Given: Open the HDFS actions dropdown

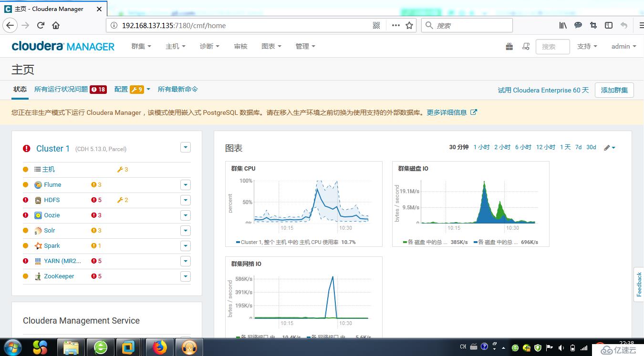Looking at the screenshot, I should [x=186, y=200].
